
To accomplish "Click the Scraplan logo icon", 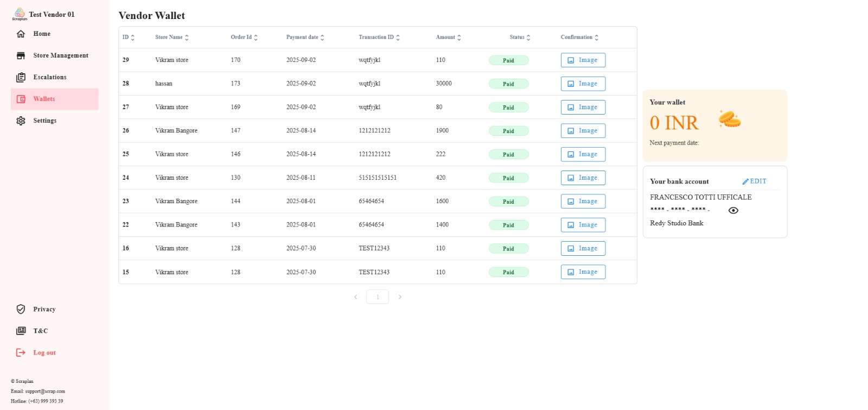I will [x=20, y=14].
